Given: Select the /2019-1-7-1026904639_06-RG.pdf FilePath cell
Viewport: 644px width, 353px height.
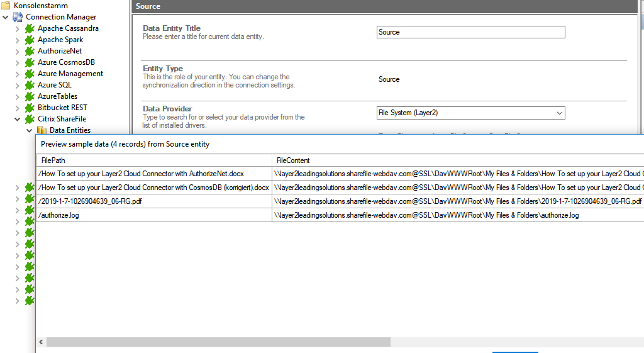Looking at the screenshot, I should pos(154,201).
